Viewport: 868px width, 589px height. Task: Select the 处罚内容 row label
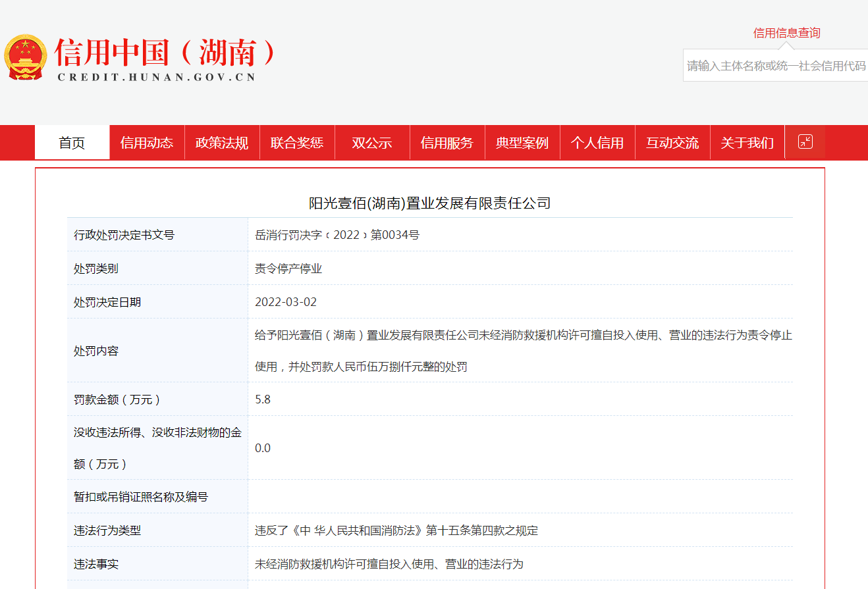click(96, 351)
